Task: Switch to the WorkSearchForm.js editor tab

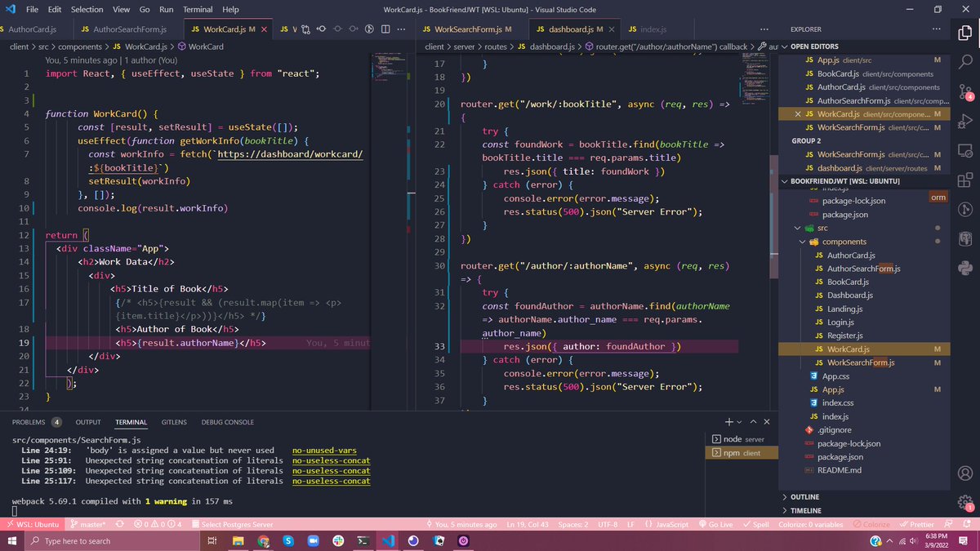Action: point(469,29)
